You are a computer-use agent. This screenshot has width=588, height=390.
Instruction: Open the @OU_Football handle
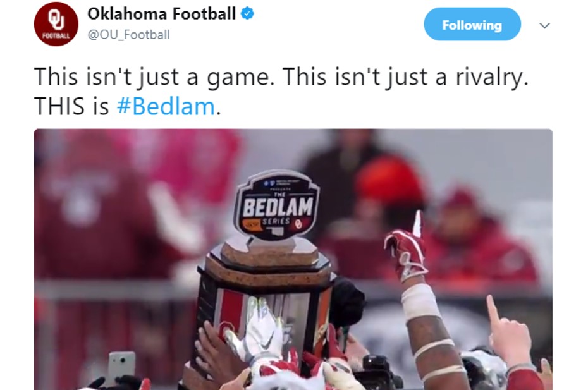pos(128,35)
